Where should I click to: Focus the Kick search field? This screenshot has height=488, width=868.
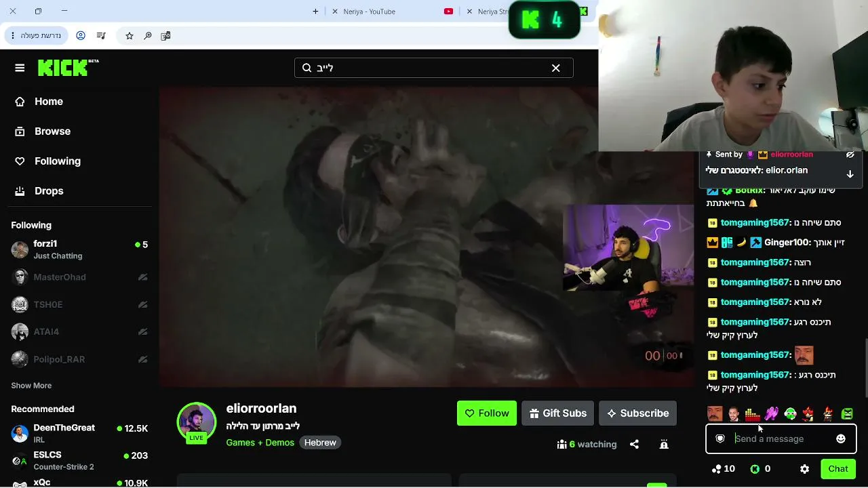coord(433,68)
